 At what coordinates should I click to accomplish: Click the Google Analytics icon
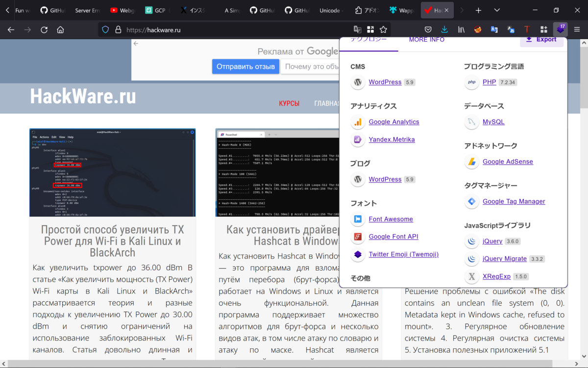click(x=358, y=122)
